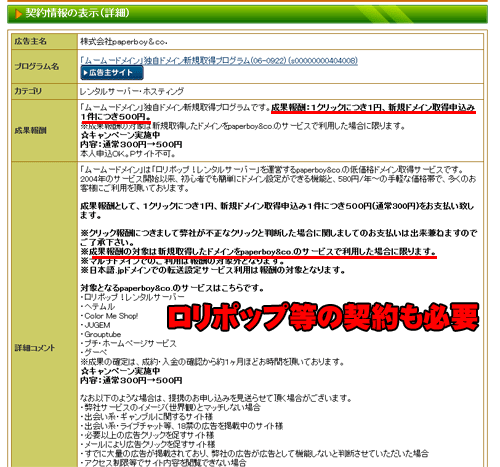The height and width of the screenshot is (467, 500).
Task: Click the line 対象となるpaperboy&co.のサービスはこちらです。
Action: tap(172, 288)
